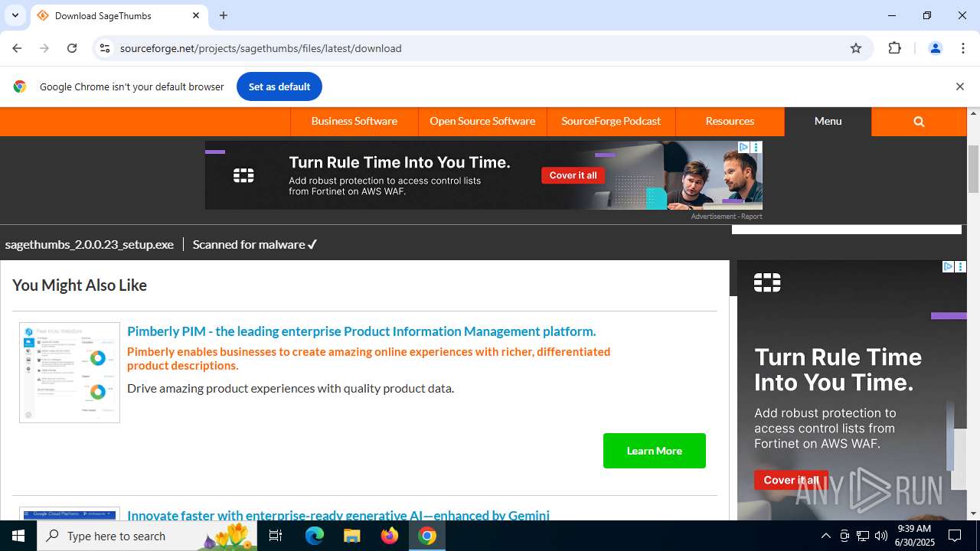Open network icon in system tray

coord(863,536)
